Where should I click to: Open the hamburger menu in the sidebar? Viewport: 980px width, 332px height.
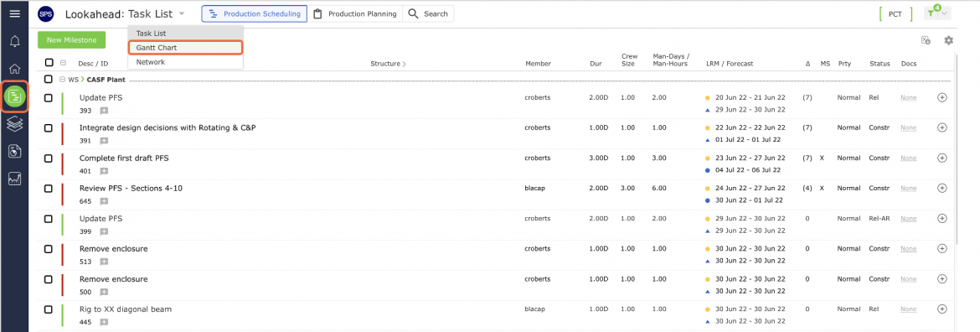pyautogui.click(x=14, y=13)
